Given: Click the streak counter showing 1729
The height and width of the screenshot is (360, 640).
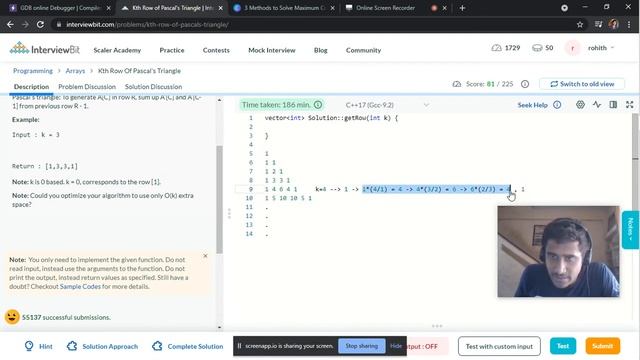Looking at the screenshot, I should (505, 48).
